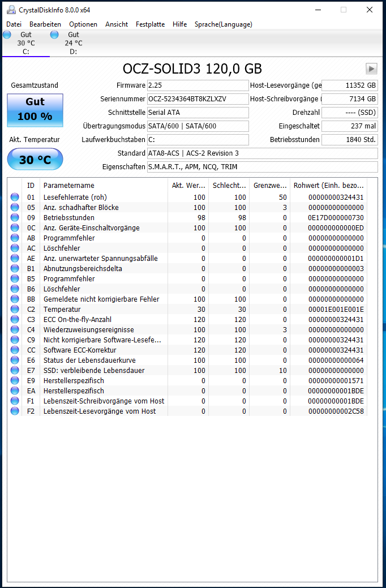Click the drive title OCZ-SOLID3 120,0 GB
This screenshot has height=588, width=386.
192,68
